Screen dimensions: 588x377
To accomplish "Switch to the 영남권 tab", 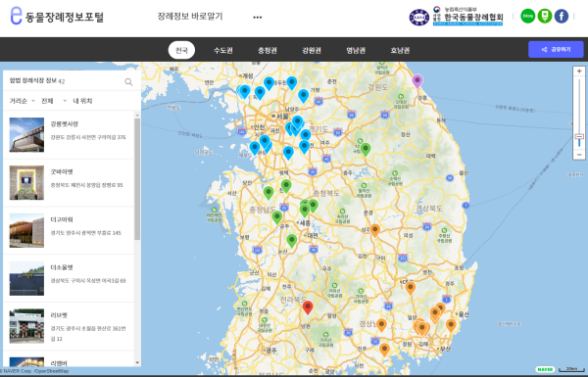I will click(x=356, y=50).
